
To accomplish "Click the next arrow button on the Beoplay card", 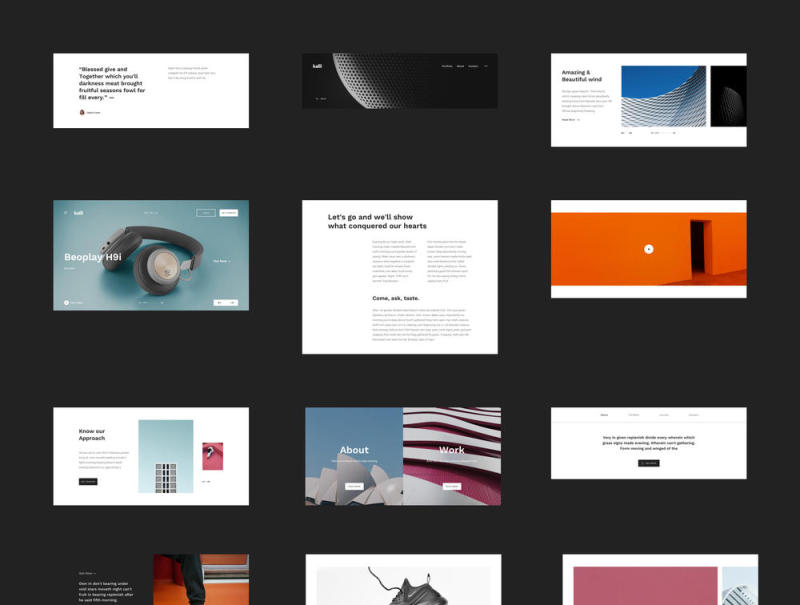I will pos(233,302).
